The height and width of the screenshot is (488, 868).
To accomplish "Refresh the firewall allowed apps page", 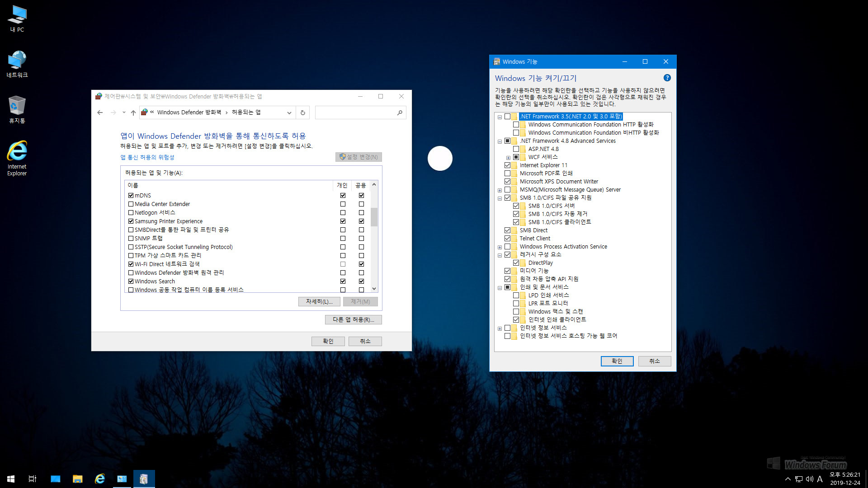I will tap(303, 113).
